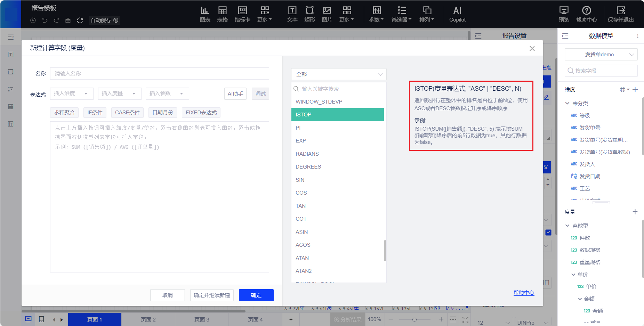Click the 预览 preview icon

[x=564, y=14]
